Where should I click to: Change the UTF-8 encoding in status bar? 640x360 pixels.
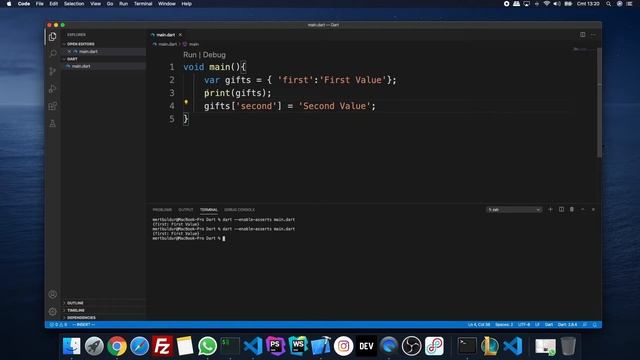point(524,324)
